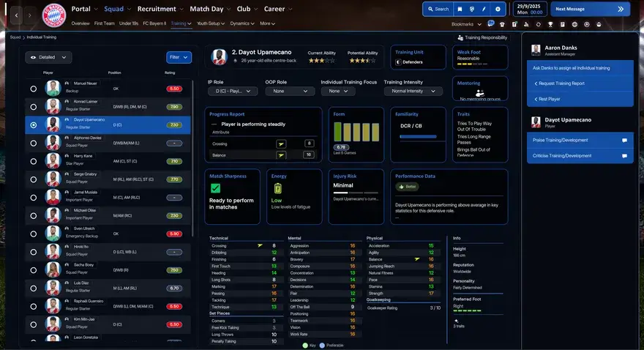Viewport: 644px width, 350px height.
Task: Open the Training Intensity dropdown
Action: 413,92
